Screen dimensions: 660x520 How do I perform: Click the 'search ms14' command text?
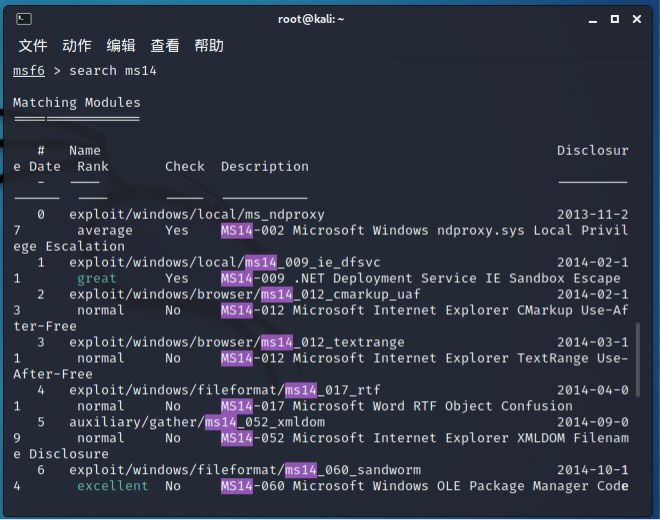[x=113, y=71]
